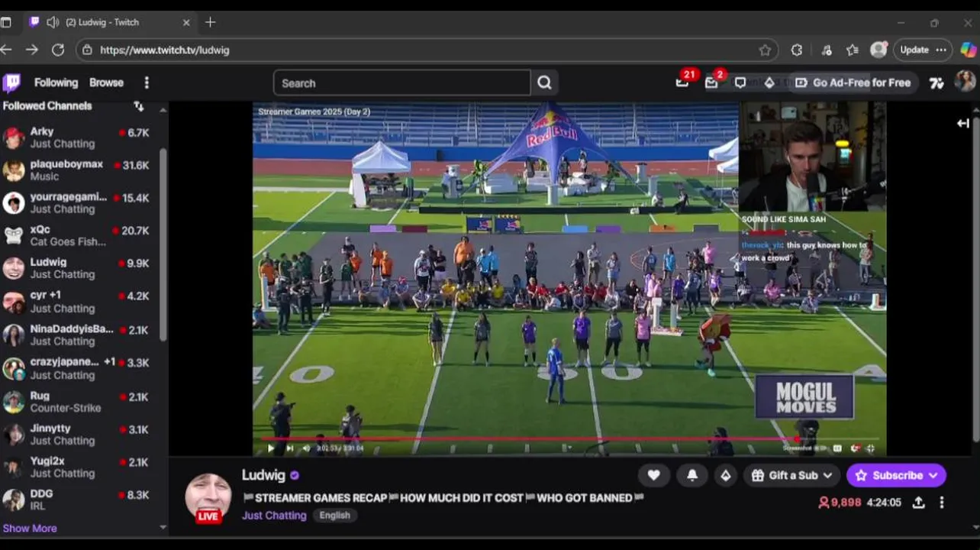This screenshot has height=550, width=980.
Task: Toggle follow with the heart button
Action: tap(653, 475)
